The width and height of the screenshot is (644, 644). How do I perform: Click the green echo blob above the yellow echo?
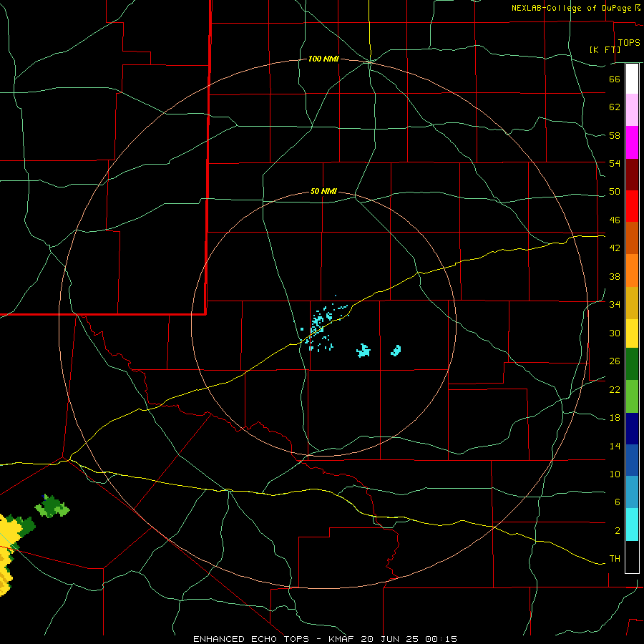tap(52, 507)
